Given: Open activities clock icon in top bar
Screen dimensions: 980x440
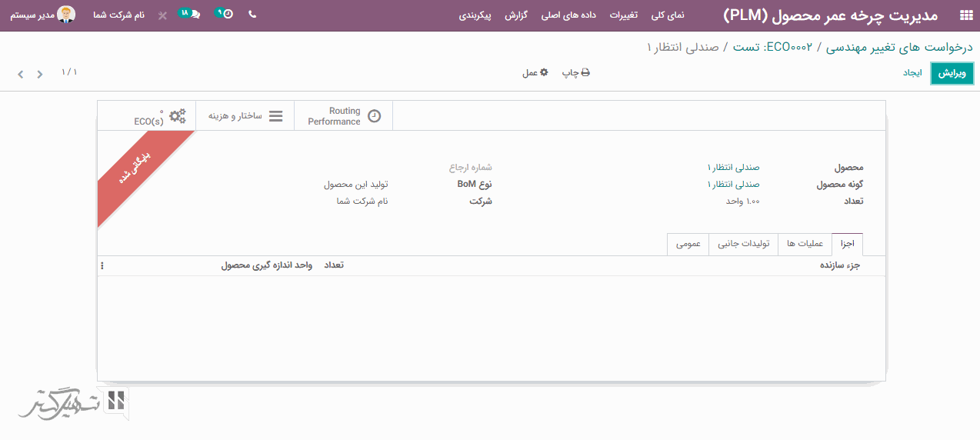Looking at the screenshot, I should click(x=224, y=15).
